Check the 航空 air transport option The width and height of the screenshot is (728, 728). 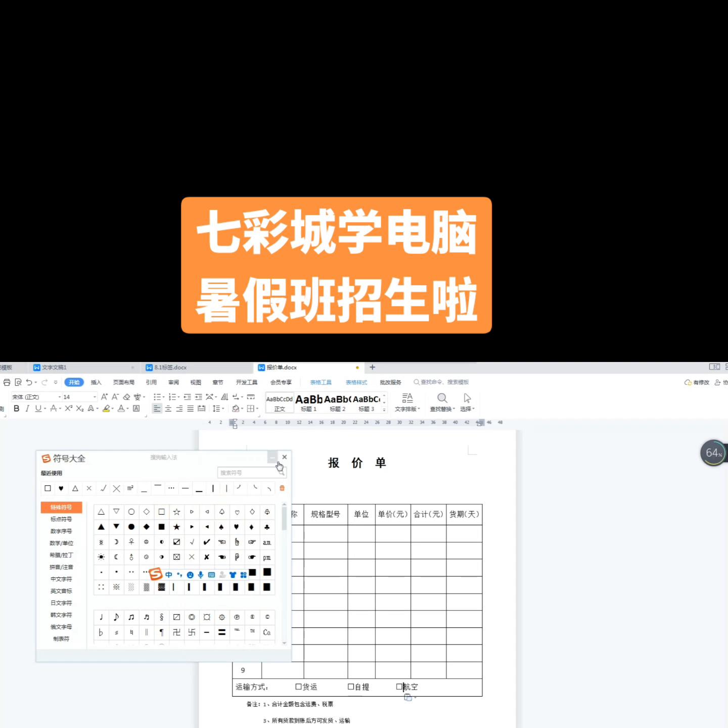pyautogui.click(x=398, y=687)
